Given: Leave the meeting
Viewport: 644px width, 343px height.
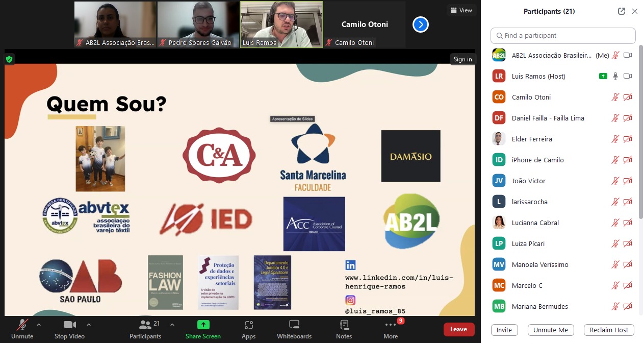Looking at the screenshot, I should coord(458,329).
